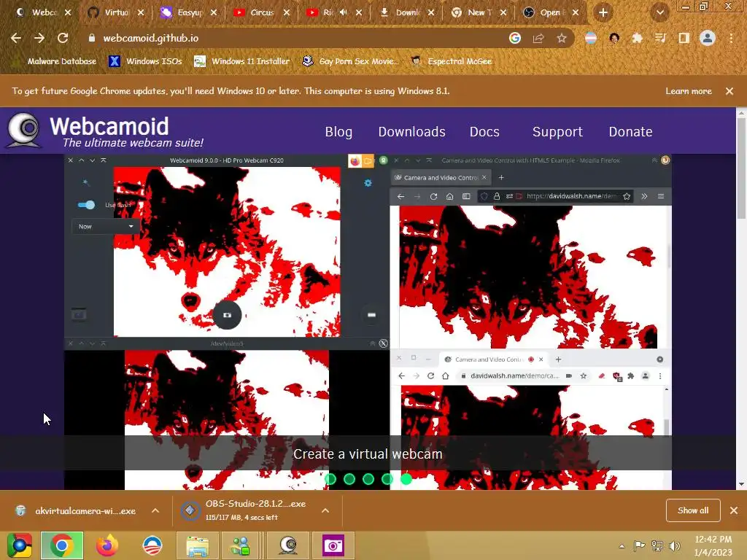Open the network icon in system tray

click(x=657, y=546)
